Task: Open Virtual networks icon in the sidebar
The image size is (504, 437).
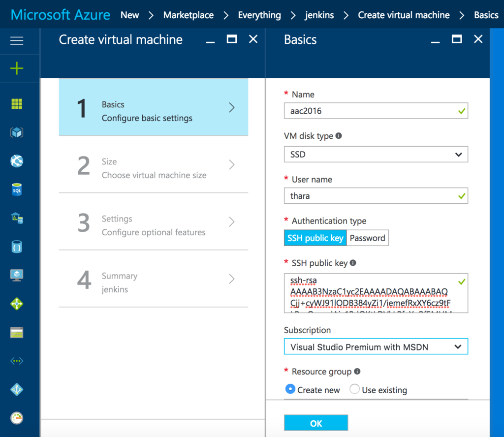Action: [x=17, y=361]
